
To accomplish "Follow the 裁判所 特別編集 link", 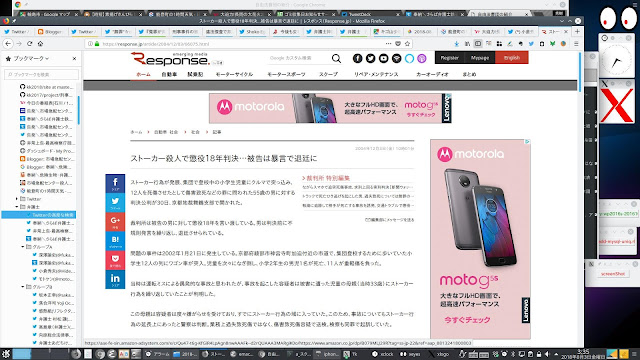I will tap(328, 178).
